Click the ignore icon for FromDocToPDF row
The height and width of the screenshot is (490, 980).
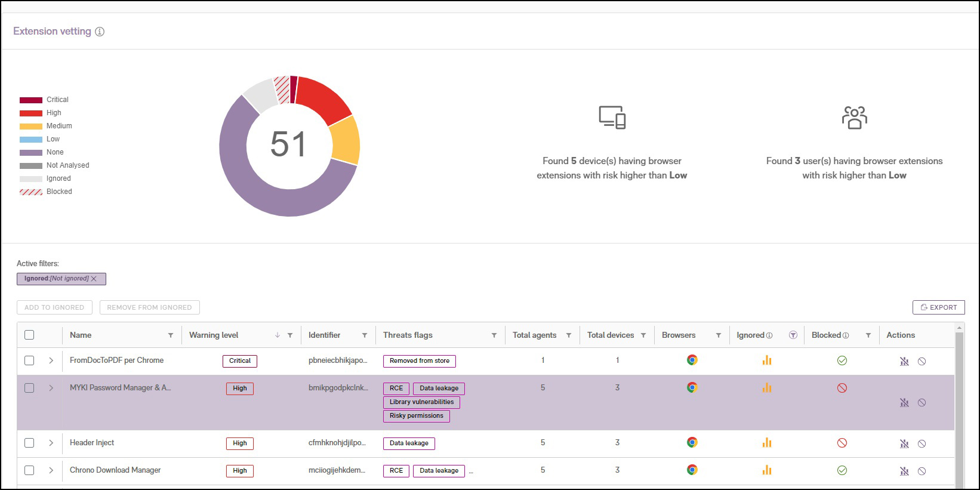click(904, 361)
